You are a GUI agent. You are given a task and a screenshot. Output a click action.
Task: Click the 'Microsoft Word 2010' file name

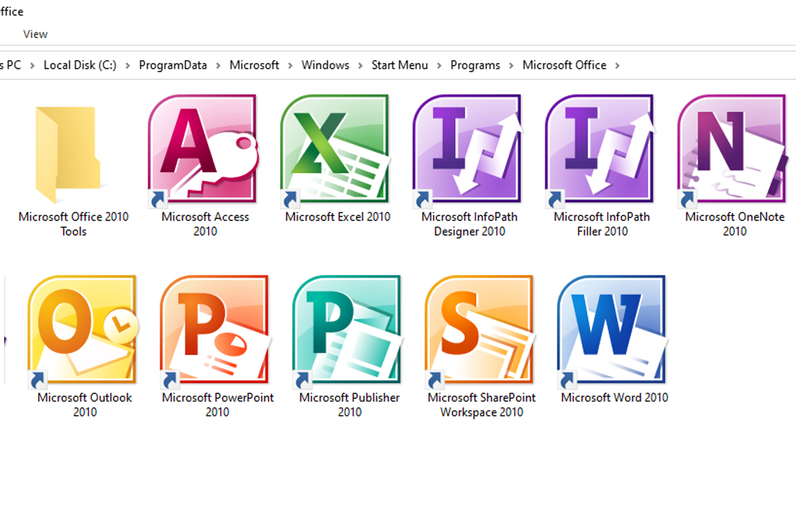614,397
